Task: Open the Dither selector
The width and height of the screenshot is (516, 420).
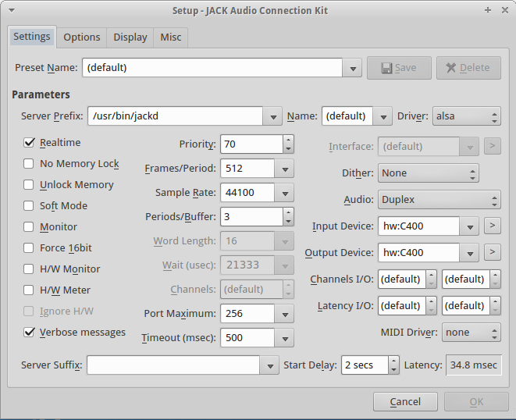Action: pyautogui.click(x=428, y=173)
